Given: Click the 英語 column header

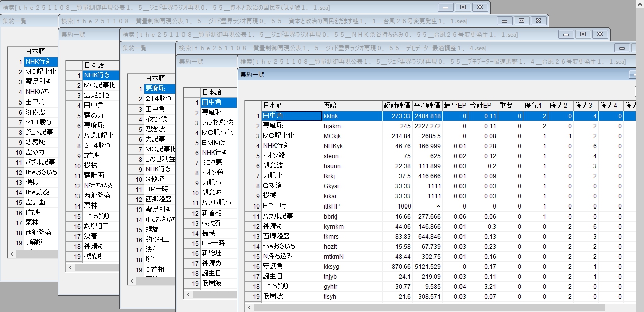Looking at the screenshot, I should coord(351,106).
